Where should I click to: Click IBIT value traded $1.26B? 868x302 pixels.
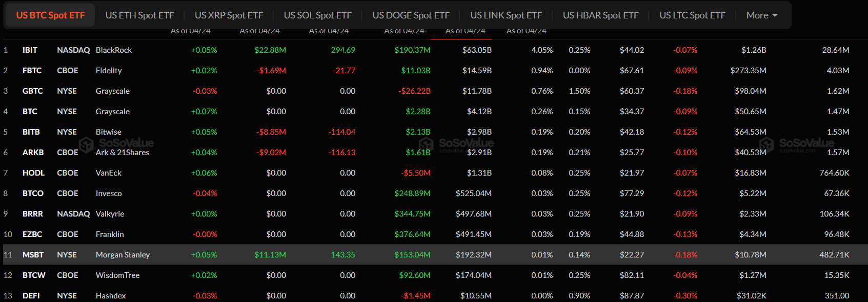tap(754, 50)
